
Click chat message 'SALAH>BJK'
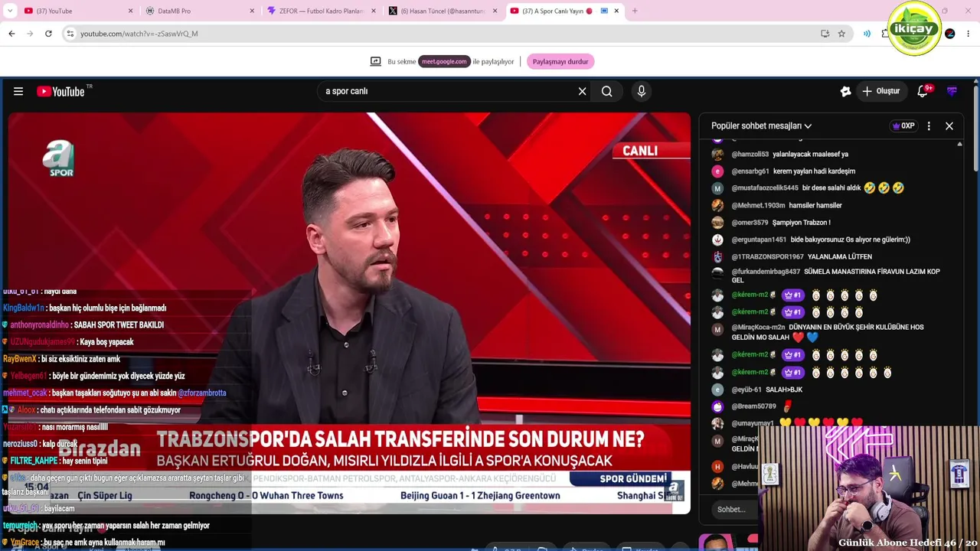point(784,390)
